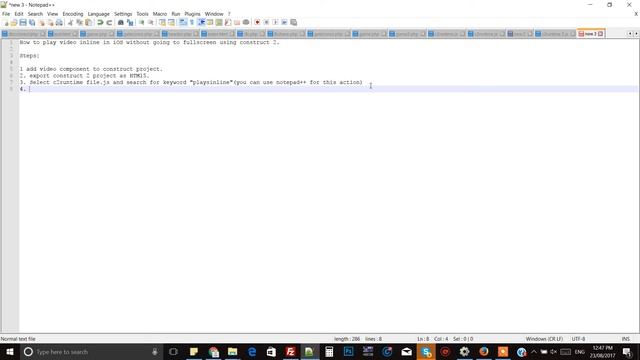This screenshot has width=640, height=360.
Task: Click the Paste toolbar icon
Action: pos(88,22)
